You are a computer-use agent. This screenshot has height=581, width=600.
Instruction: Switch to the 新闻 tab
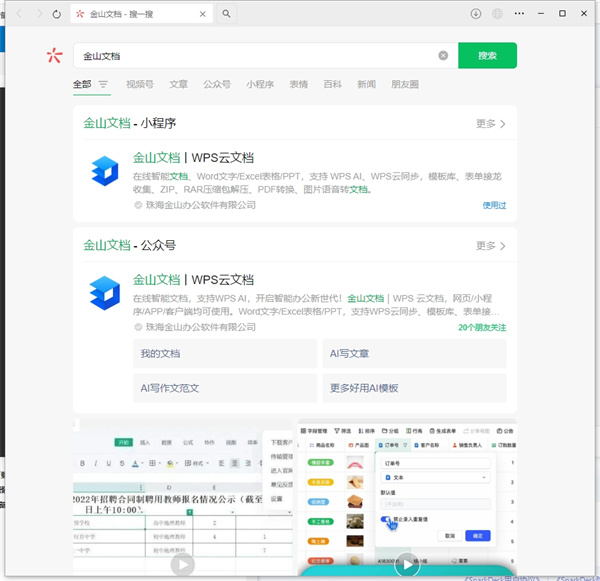pyautogui.click(x=366, y=84)
